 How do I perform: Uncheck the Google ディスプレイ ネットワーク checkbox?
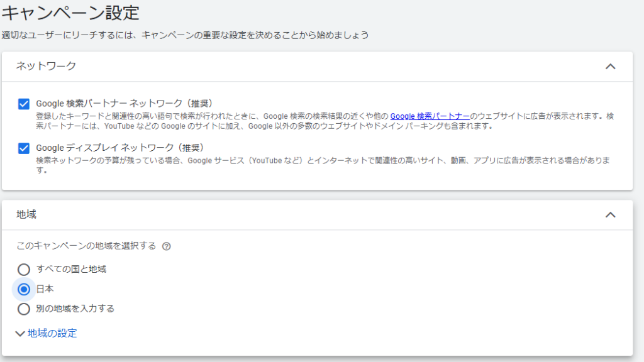(24, 148)
